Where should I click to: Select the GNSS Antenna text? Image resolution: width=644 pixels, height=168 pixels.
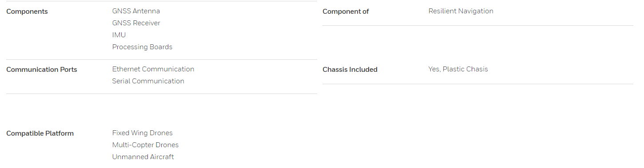136,11
